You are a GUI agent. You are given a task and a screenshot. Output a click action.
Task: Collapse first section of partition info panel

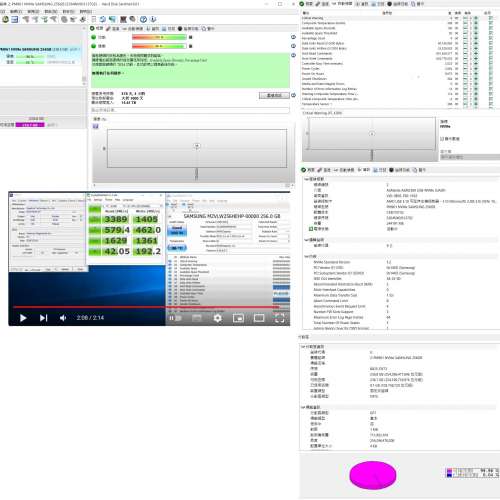pyautogui.click(x=303, y=347)
